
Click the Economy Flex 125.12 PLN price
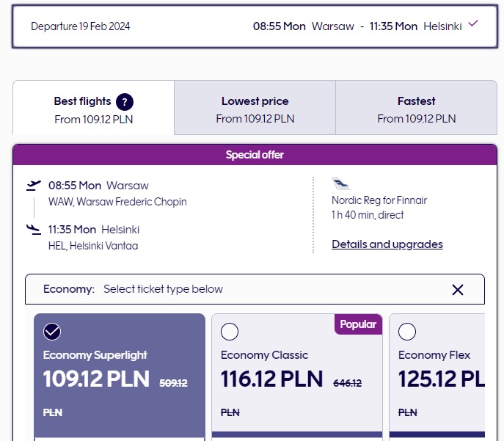pyautogui.click(x=441, y=379)
